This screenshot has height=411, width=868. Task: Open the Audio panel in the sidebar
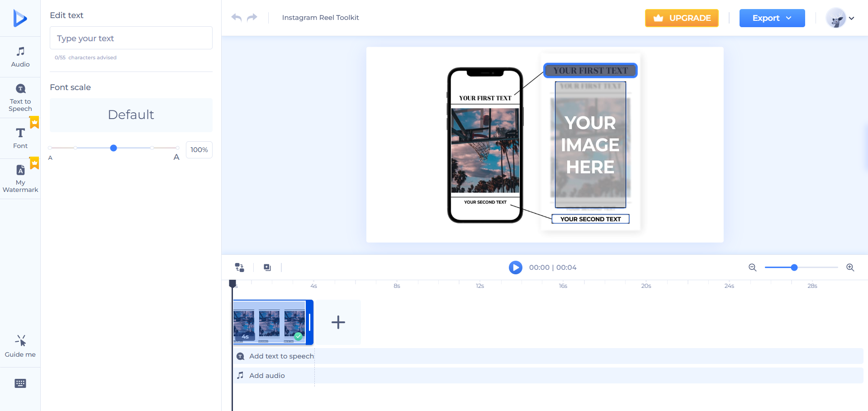(x=20, y=56)
